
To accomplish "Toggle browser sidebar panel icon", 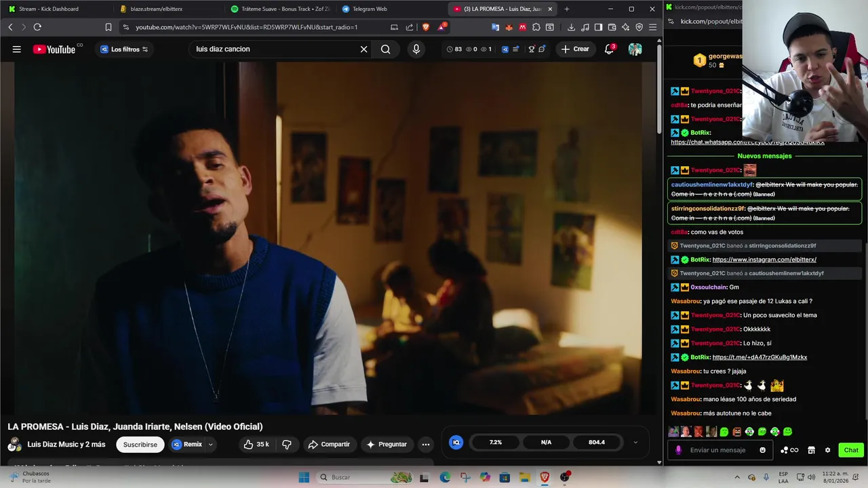I will point(598,27).
